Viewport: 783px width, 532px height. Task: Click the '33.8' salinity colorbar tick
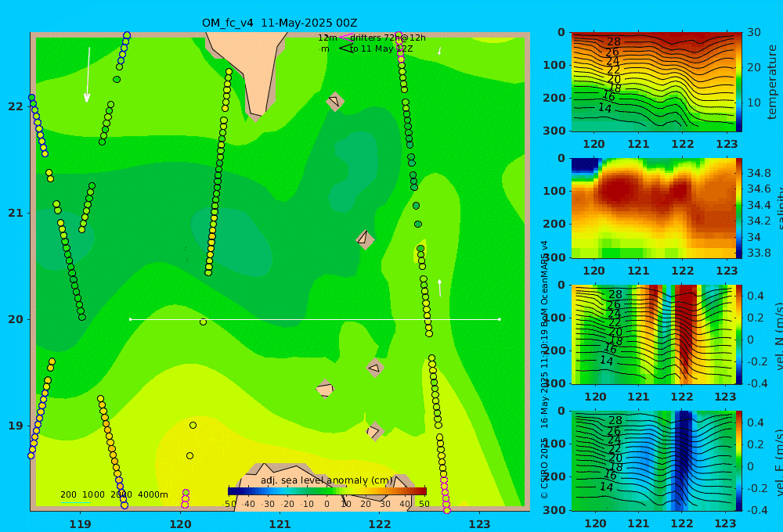[759, 253]
